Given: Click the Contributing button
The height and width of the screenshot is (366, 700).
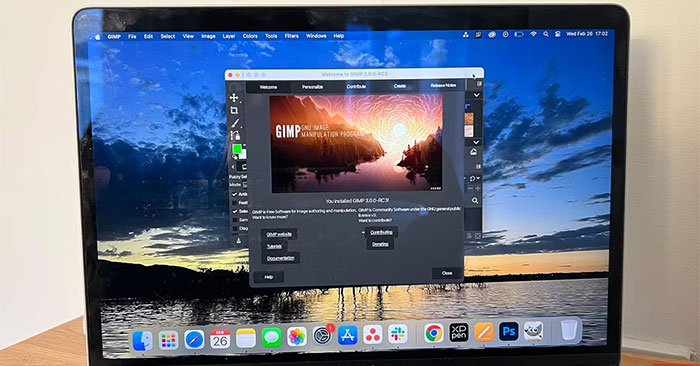Looking at the screenshot, I should (381, 232).
